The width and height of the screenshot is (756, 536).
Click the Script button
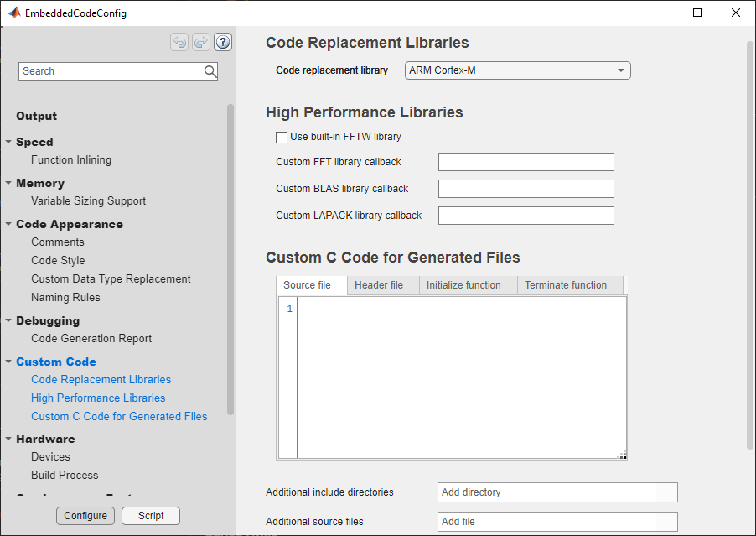[151, 516]
